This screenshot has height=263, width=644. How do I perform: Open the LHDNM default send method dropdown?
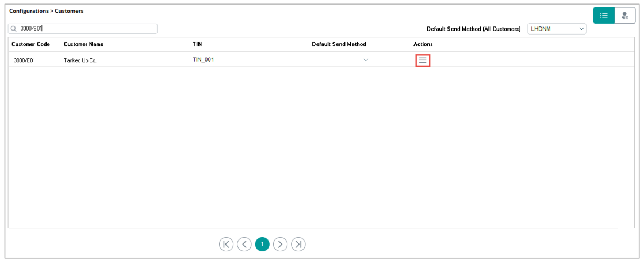[x=556, y=29]
